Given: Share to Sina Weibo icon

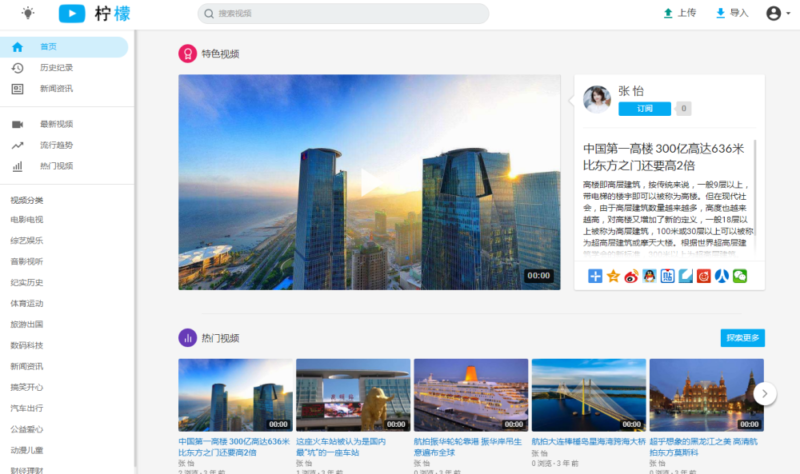Looking at the screenshot, I should coord(631,276).
